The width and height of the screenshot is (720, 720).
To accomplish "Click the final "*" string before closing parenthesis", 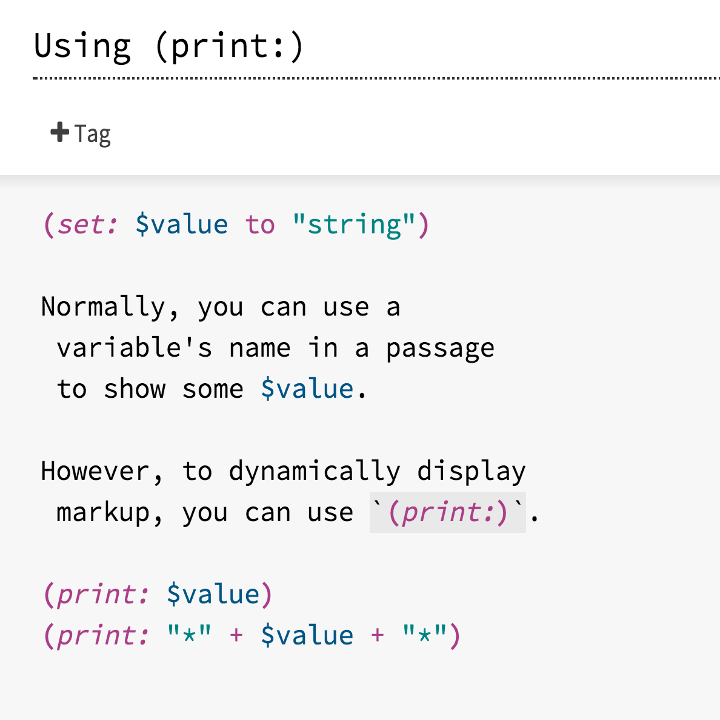I will pos(423,636).
